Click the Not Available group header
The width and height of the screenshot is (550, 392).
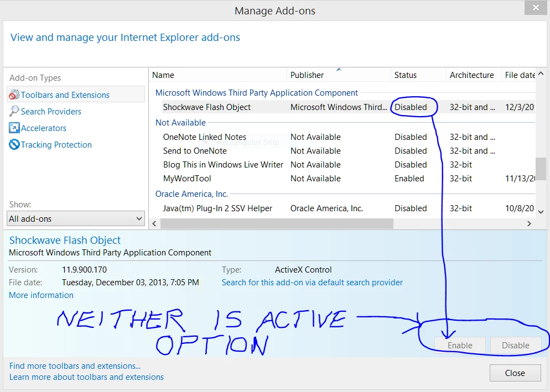coord(180,123)
